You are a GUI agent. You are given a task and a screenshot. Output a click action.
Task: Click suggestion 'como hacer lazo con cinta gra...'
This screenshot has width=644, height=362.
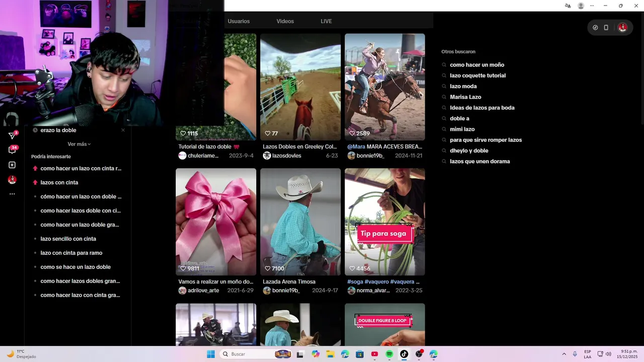[80, 295]
